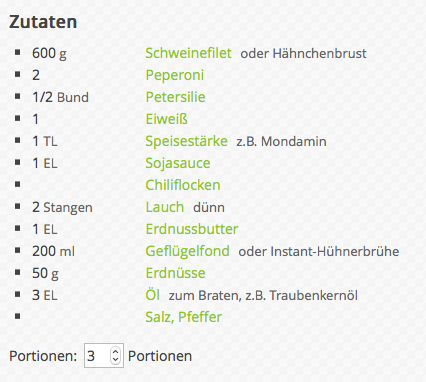Image resolution: width=426 pixels, height=382 pixels.
Task: Open the Sojasauce ingredient link
Action: coord(178,164)
